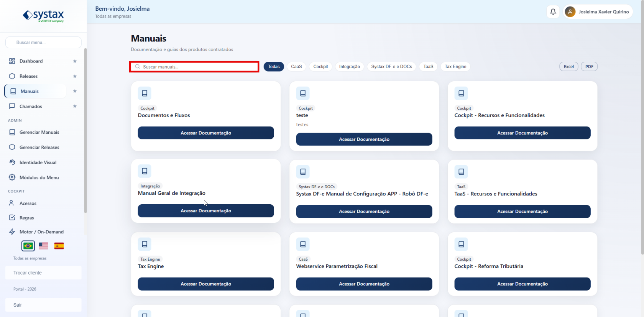Click book icon on Webservice Parametrização Fiscal card

[303, 244]
